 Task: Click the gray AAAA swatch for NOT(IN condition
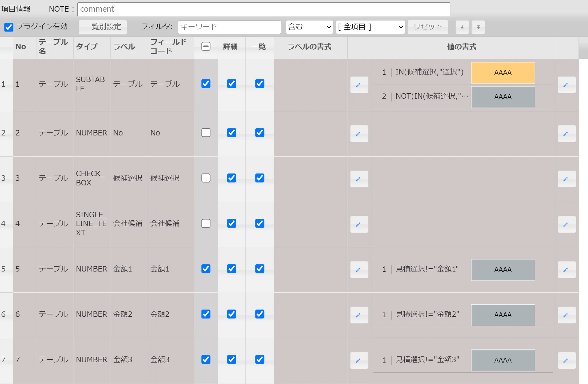pyautogui.click(x=503, y=97)
